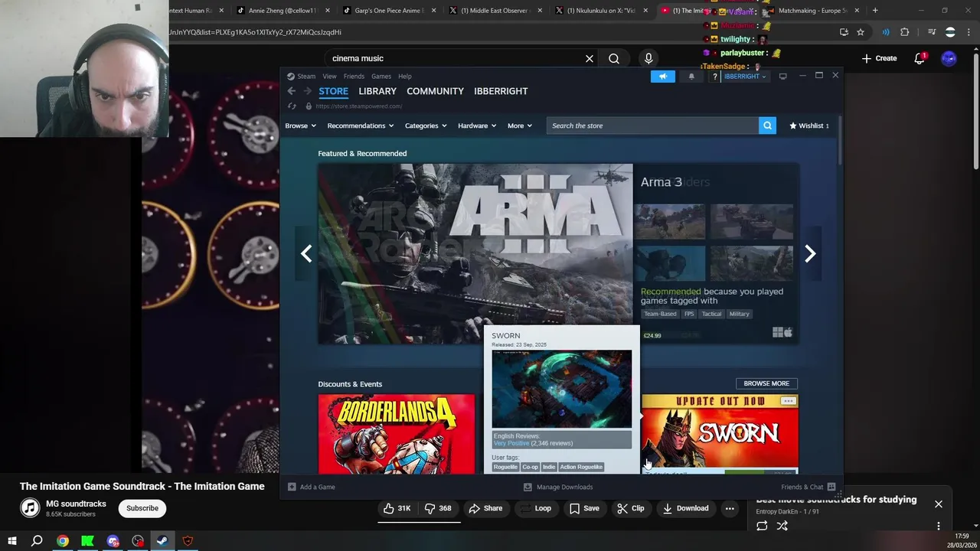This screenshot has height=551, width=980.
Task: Open the Windows Start menu
Action: [x=12, y=541]
